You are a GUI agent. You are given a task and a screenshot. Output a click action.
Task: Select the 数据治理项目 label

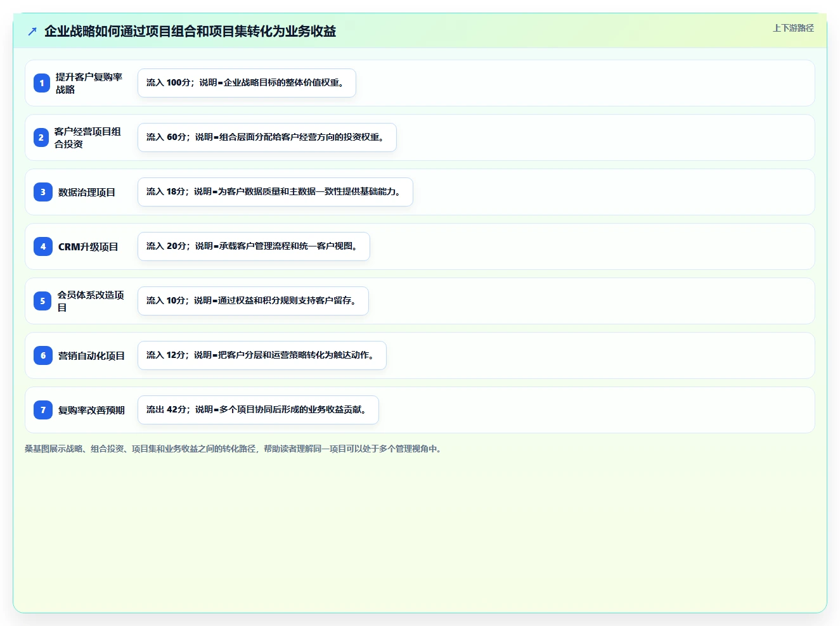[87, 192]
